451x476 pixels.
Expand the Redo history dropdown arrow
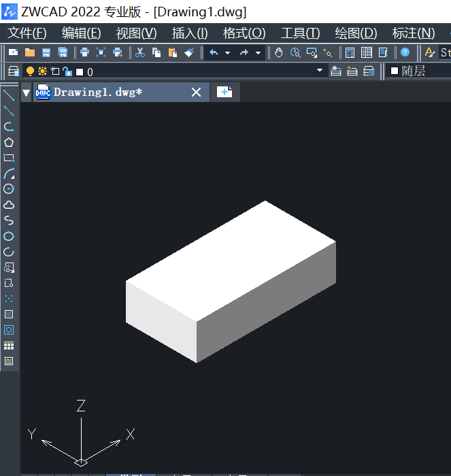258,53
